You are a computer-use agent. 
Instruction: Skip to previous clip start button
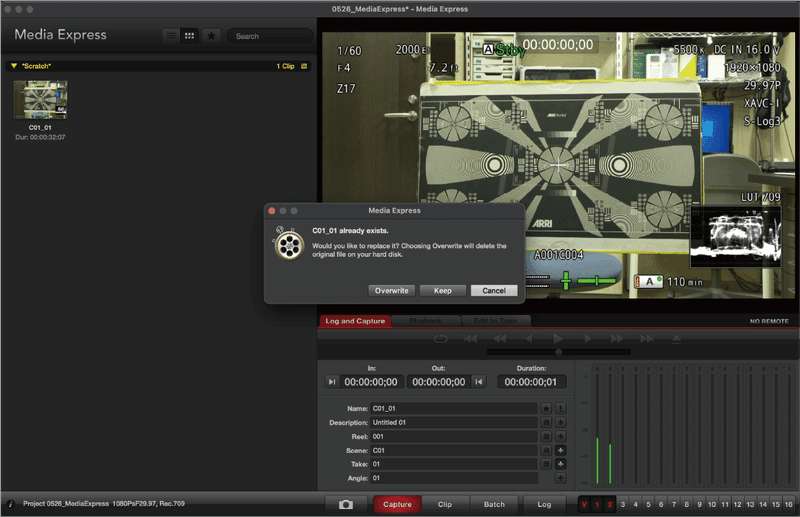pyautogui.click(x=470, y=339)
